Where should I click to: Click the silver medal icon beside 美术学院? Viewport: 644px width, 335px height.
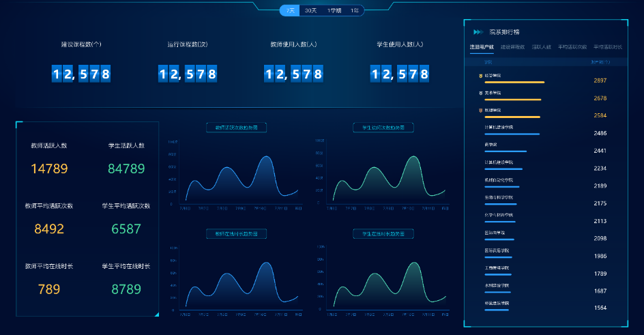(480, 93)
